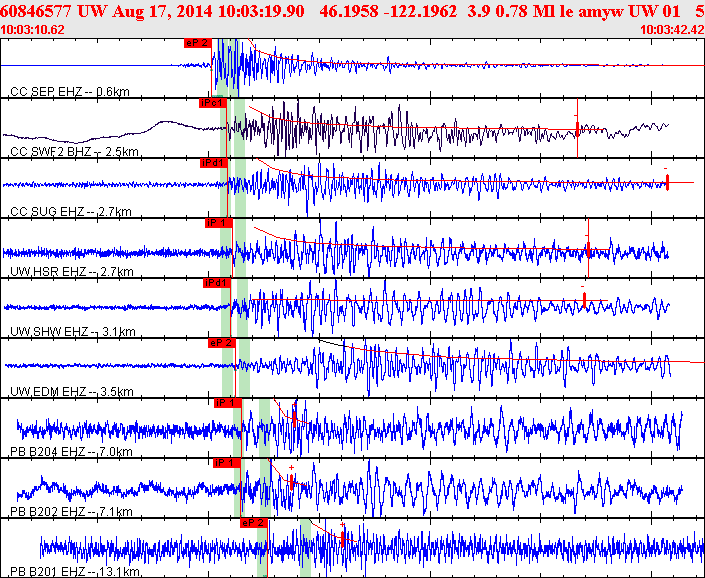Select the red coda end marker on UW HSR trace
The height and width of the screenshot is (578, 705).
pyautogui.click(x=588, y=245)
